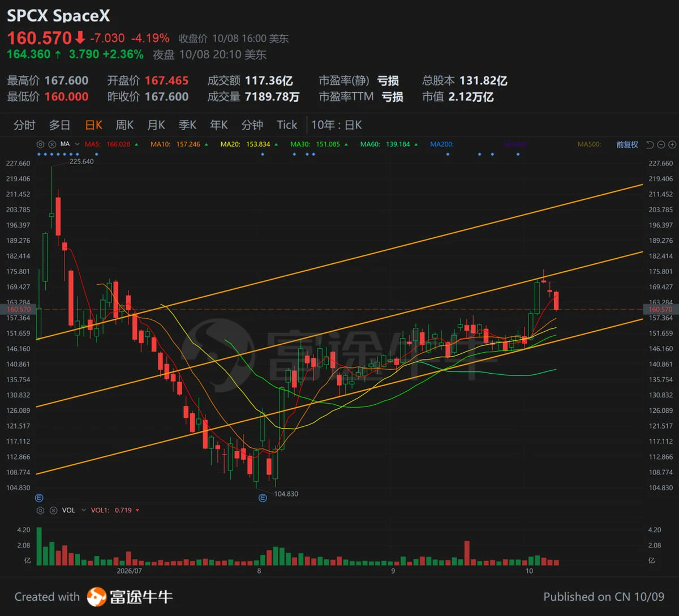The image size is (679, 616).
Task: Select the 季K quarterly candlestick tab
Action: pyautogui.click(x=187, y=125)
